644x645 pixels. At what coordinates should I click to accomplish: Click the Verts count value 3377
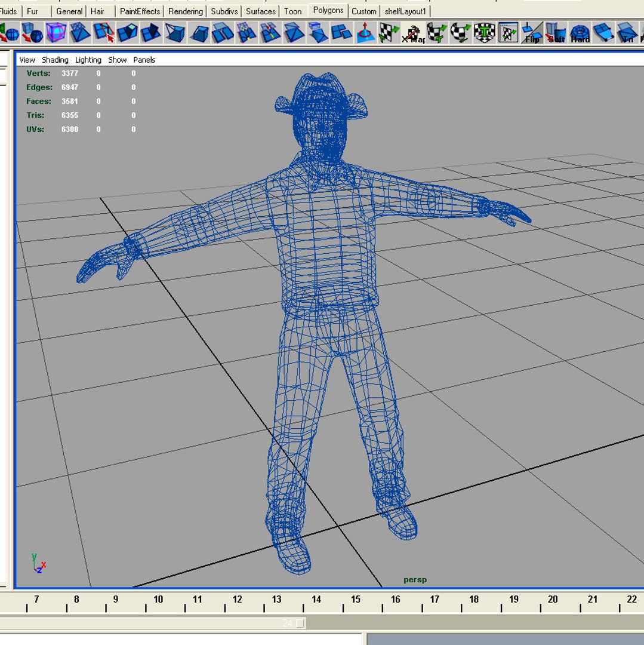tap(70, 73)
